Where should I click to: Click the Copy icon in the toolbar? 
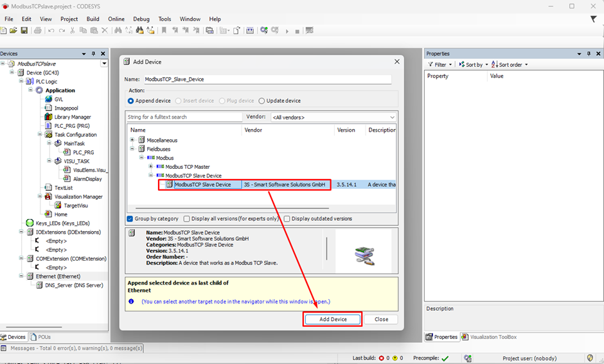83,30
